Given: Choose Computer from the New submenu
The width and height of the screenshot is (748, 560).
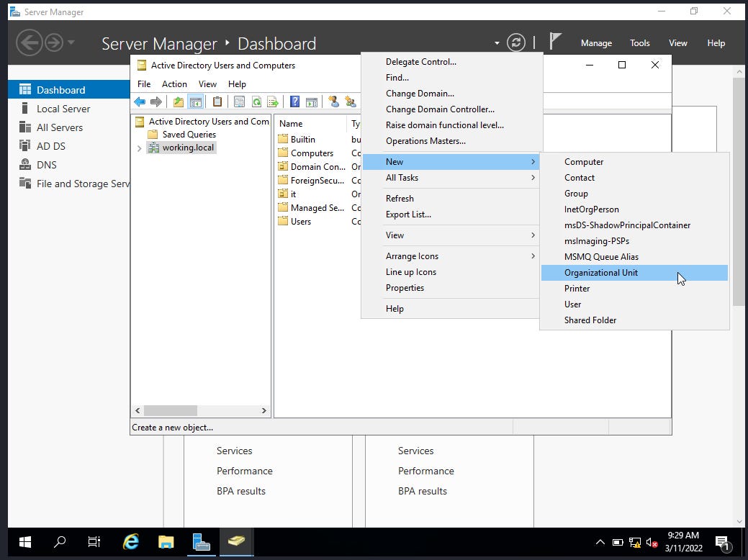Looking at the screenshot, I should tap(634, 162).
